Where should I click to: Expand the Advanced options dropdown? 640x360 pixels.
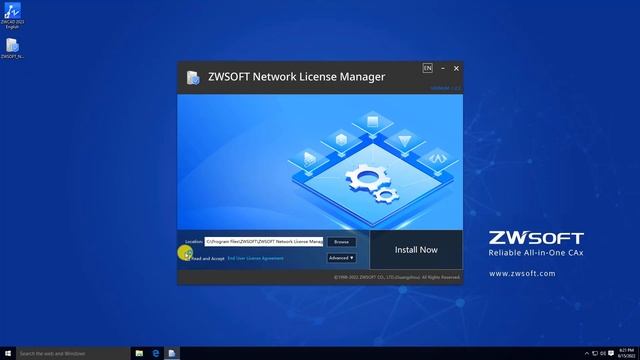[342, 258]
